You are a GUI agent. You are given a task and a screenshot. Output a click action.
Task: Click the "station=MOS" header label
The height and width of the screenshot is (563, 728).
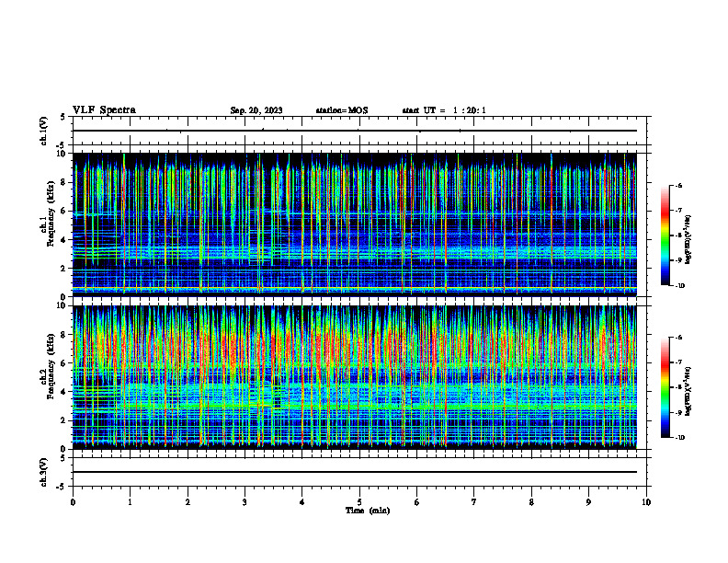point(342,110)
